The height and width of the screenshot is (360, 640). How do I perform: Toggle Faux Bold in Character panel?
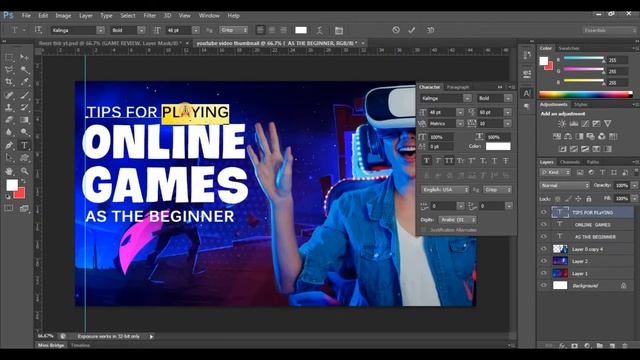point(427,161)
